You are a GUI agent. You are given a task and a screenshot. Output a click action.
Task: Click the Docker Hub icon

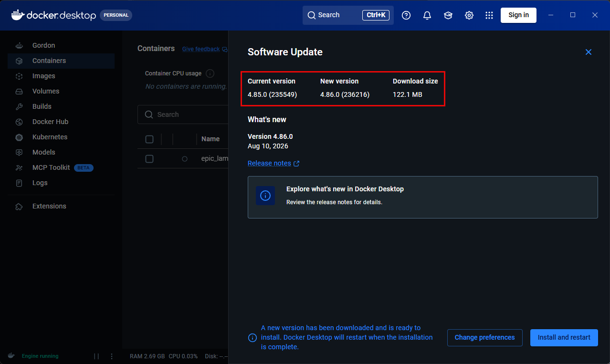tap(19, 122)
